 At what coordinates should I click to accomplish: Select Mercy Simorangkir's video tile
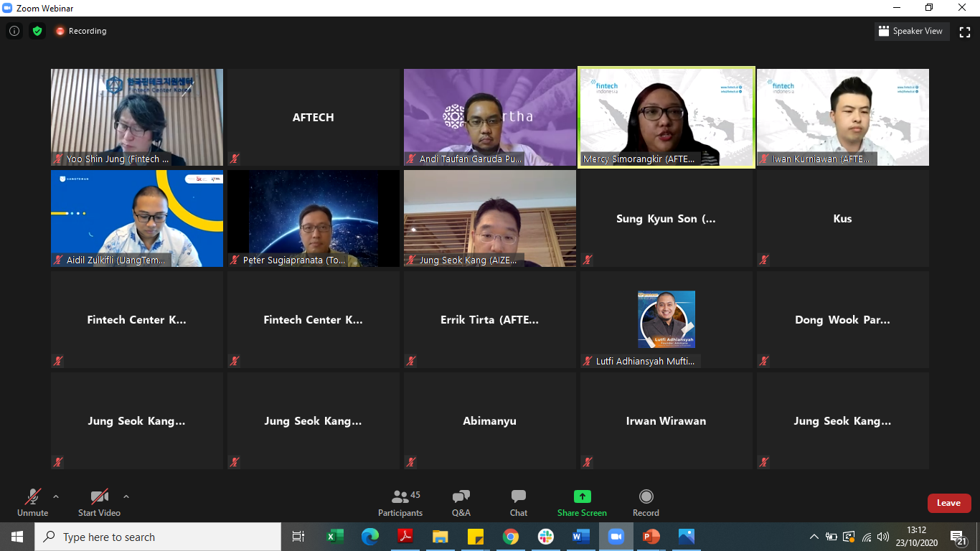coord(666,118)
